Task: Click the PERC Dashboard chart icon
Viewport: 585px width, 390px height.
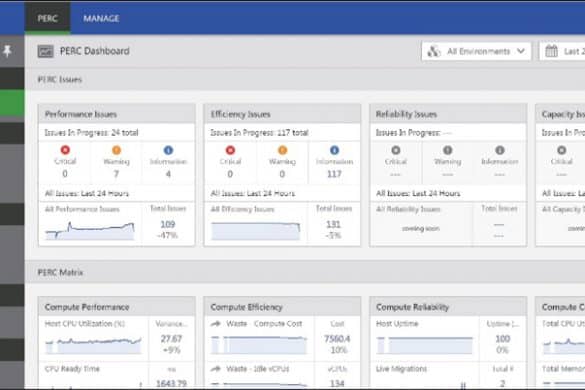Action: point(46,51)
